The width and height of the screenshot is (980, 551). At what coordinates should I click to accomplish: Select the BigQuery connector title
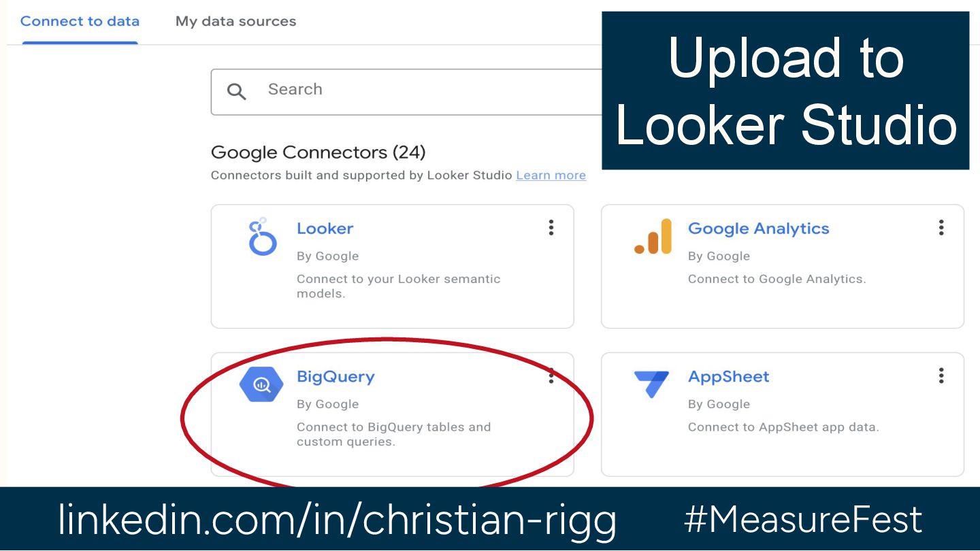point(336,377)
